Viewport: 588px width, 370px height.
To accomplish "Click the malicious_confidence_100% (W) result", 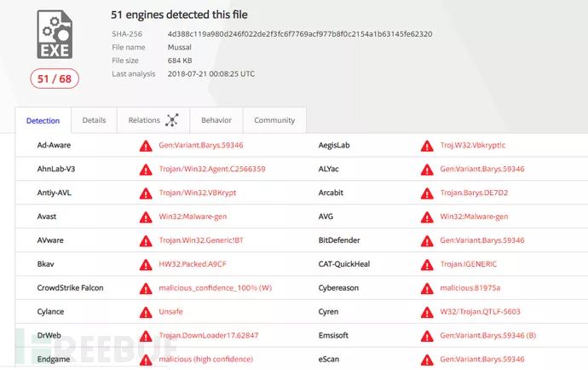I will (215, 288).
